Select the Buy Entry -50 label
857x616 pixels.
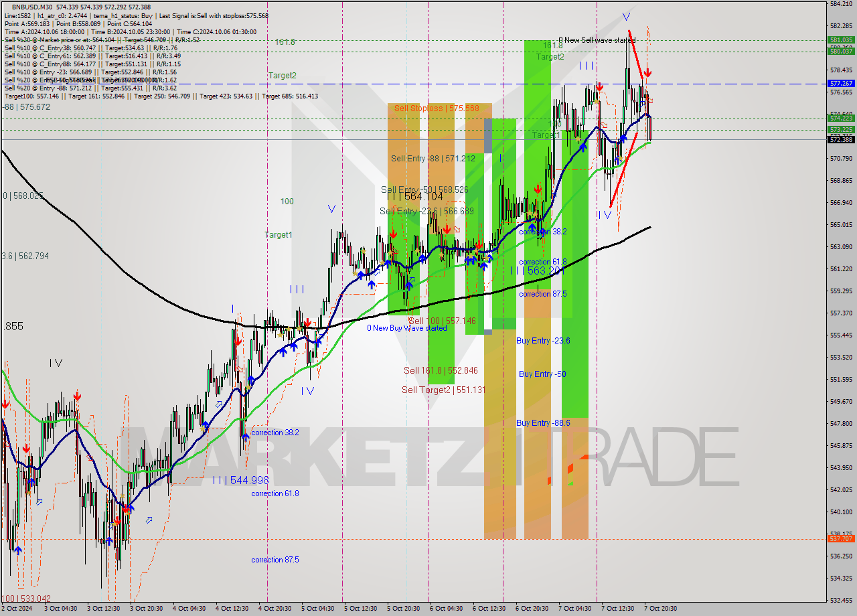pos(542,374)
